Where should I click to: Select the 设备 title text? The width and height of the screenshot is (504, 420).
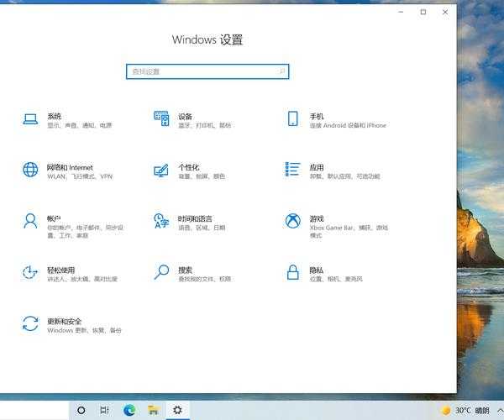pos(185,116)
